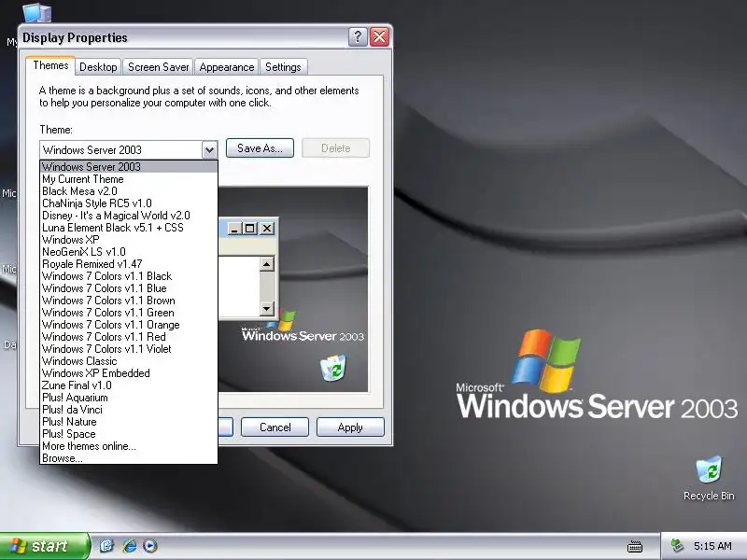Choose Windows Server 2003 in theme list
The height and width of the screenshot is (560, 747).
pos(129,167)
